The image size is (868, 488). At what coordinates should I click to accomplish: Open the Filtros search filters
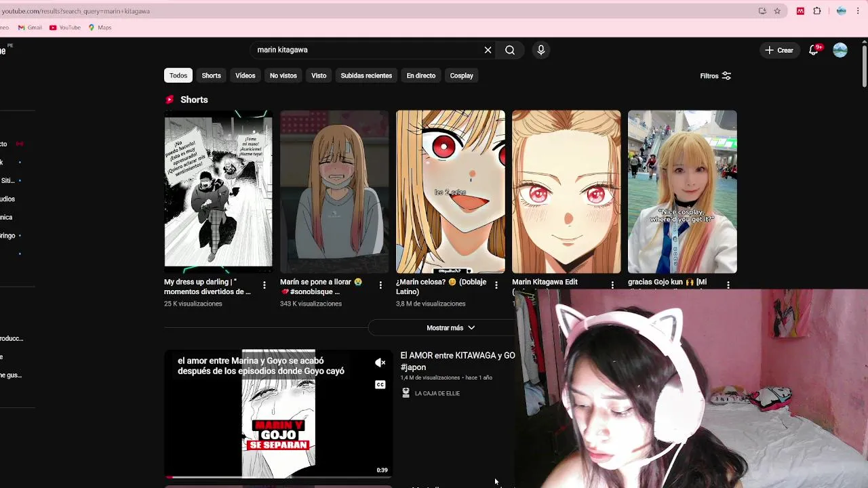pyautogui.click(x=715, y=76)
